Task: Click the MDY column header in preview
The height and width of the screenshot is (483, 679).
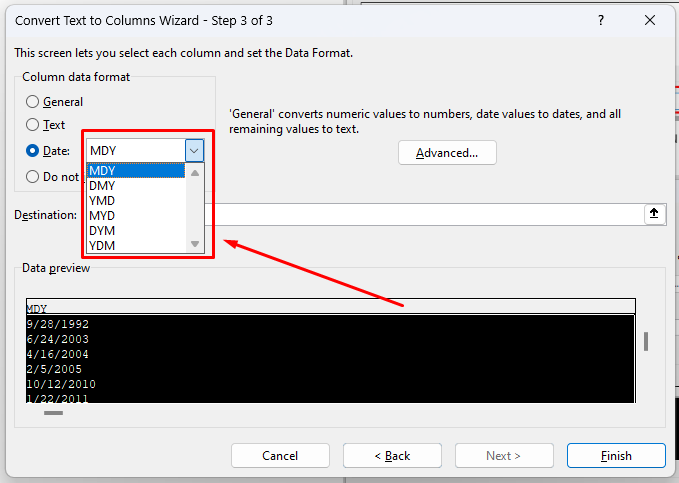Action: pyautogui.click(x=331, y=308)
